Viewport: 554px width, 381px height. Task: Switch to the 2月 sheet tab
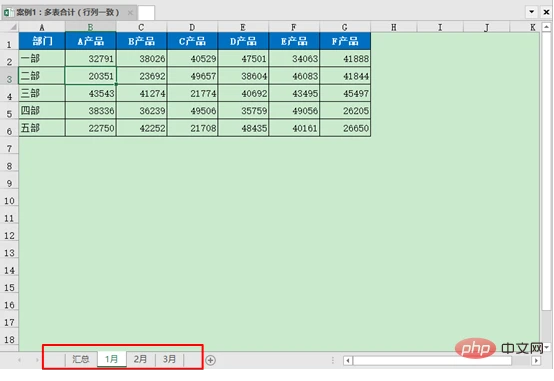pos(141,359)
